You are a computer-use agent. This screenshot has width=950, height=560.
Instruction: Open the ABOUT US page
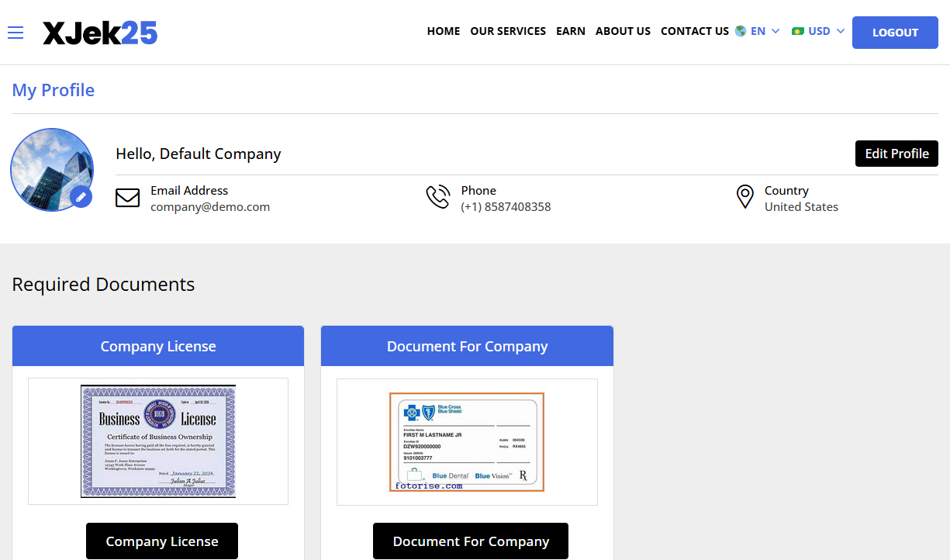(623, 32)
